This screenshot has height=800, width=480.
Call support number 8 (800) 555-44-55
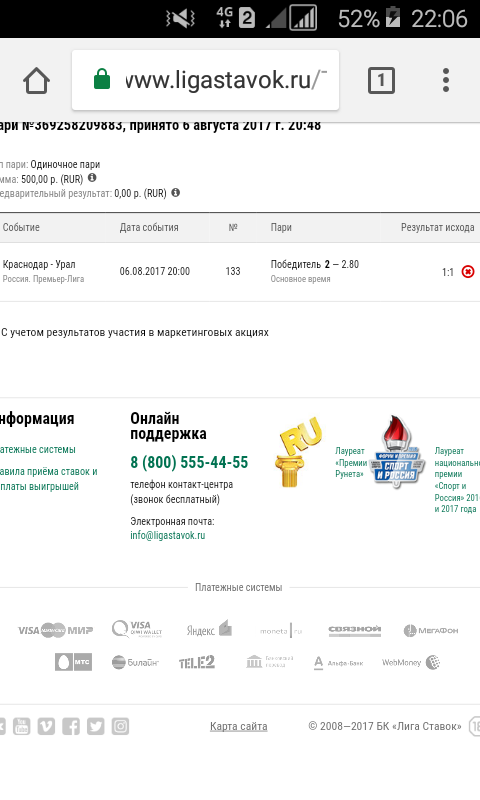(189, 462)
